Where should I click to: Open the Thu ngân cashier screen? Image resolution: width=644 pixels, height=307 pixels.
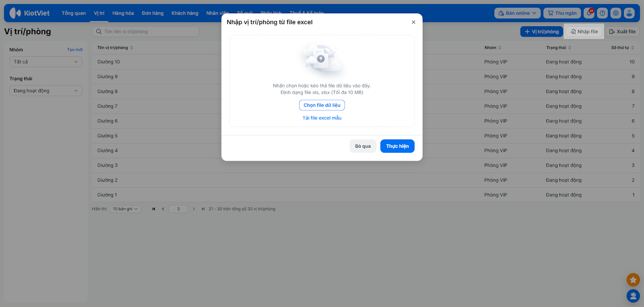562,13
